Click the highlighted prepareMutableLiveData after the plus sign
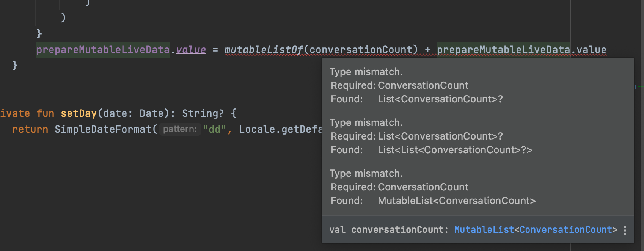 (x=503, y=50)
